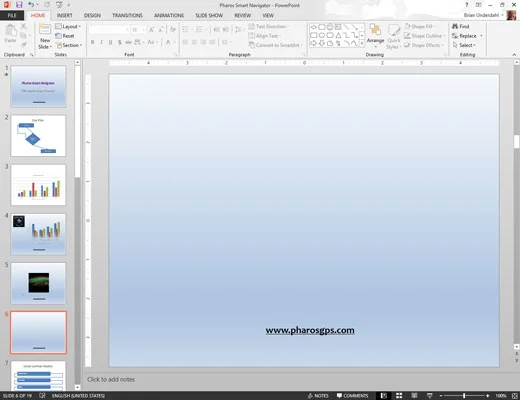The height and width of the screenshot is (400, 520).
Task: Click the zoom in plus button
Action: [487, 396]
